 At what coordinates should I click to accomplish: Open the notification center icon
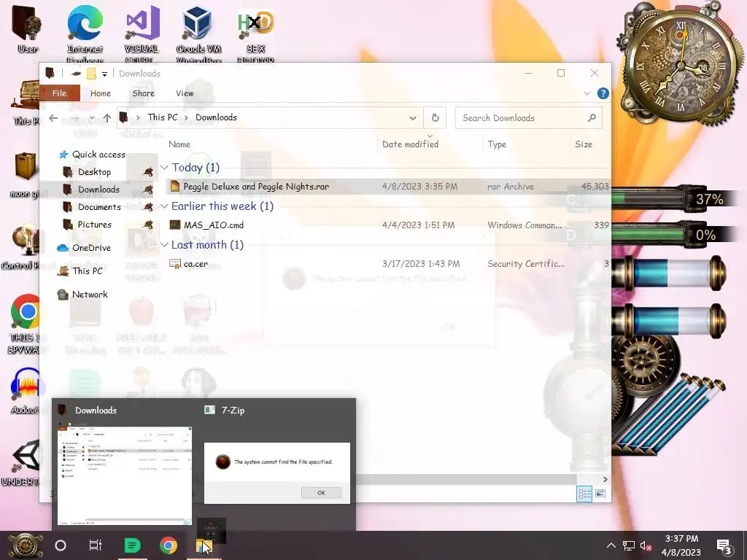[x=724, y=545]
